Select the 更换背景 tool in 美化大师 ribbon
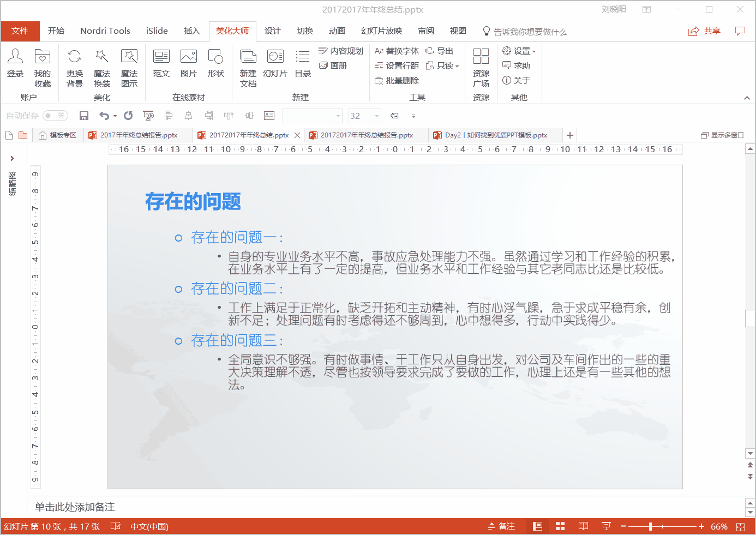 pyautogui.click(x=74, y=65)
